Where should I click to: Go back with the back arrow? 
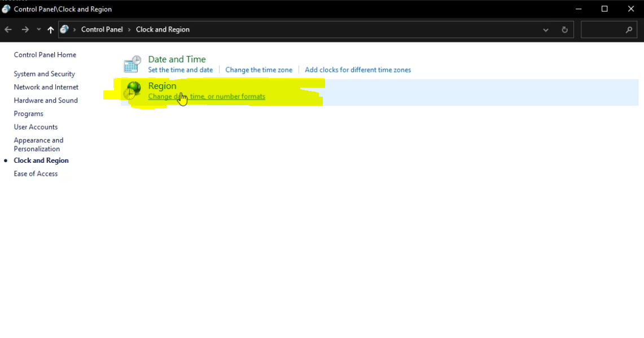click(8, 29)
